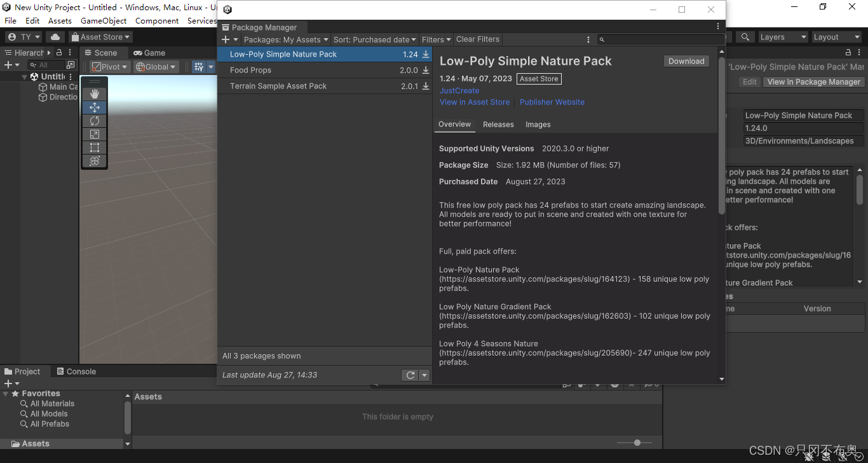The image size is (868, 463).
Task: Switch to the Console tab
Action: [x=76, y=371]
